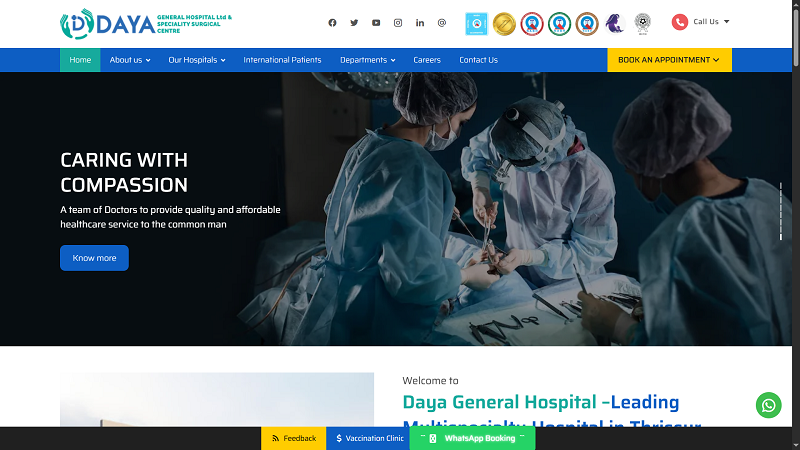
Task: Click the light blue square accreditation badge
Action: point(477,24)
